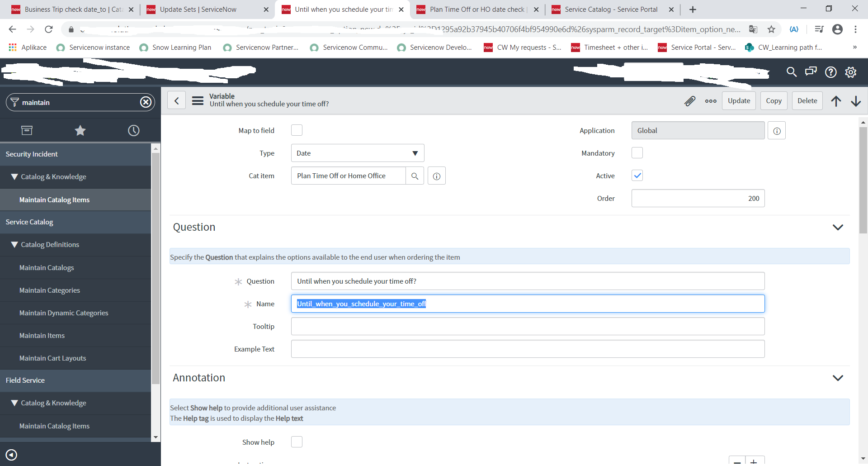
Task: Click the back arrow in form header
Action: (177, 100)
